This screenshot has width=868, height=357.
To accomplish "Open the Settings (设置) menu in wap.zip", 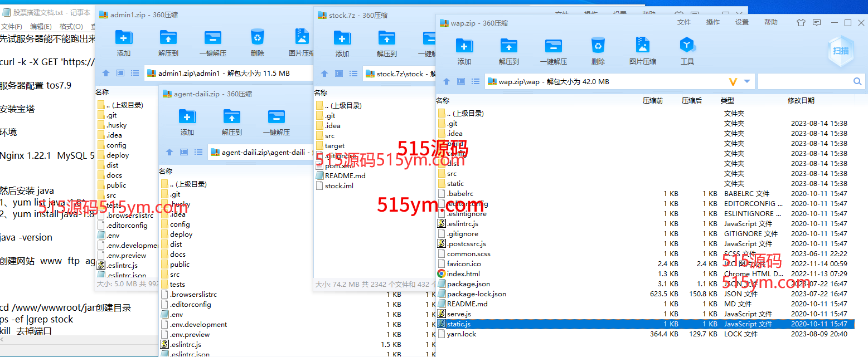I will [741, 22].
